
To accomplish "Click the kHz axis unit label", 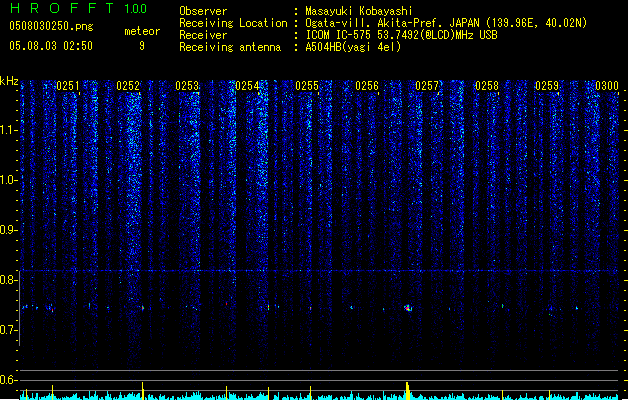I will pos(9,81).
